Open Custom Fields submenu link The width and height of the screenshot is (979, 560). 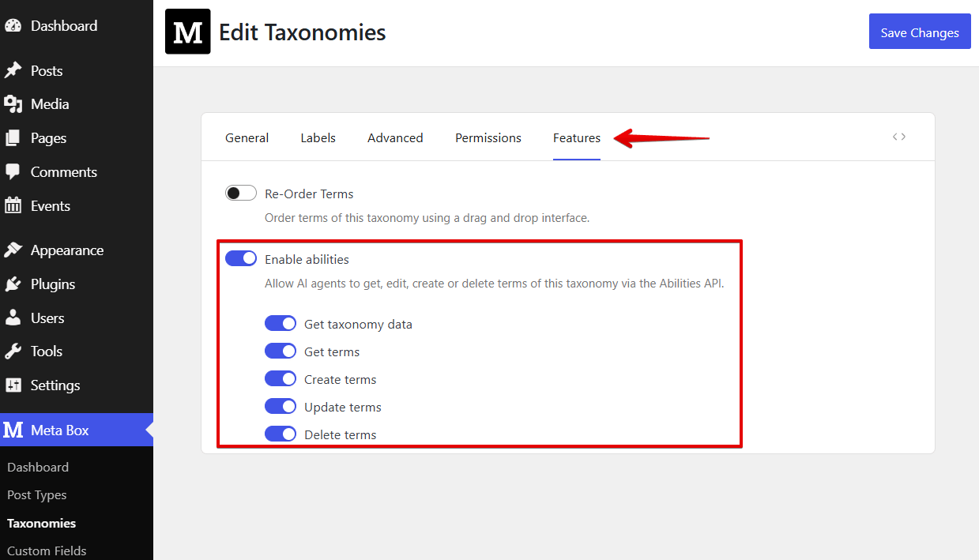pos(47,551)
